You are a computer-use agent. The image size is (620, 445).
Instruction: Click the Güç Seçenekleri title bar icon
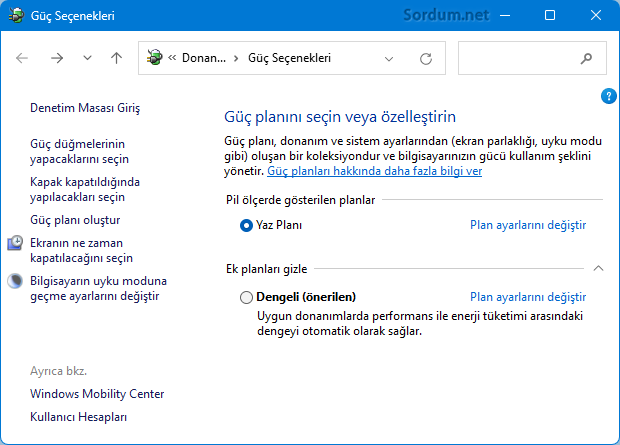tap(16, 15)
